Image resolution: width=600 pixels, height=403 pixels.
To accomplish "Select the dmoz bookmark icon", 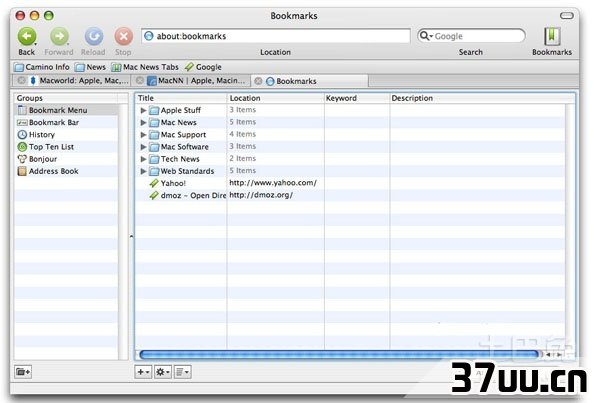I will 154,196.
